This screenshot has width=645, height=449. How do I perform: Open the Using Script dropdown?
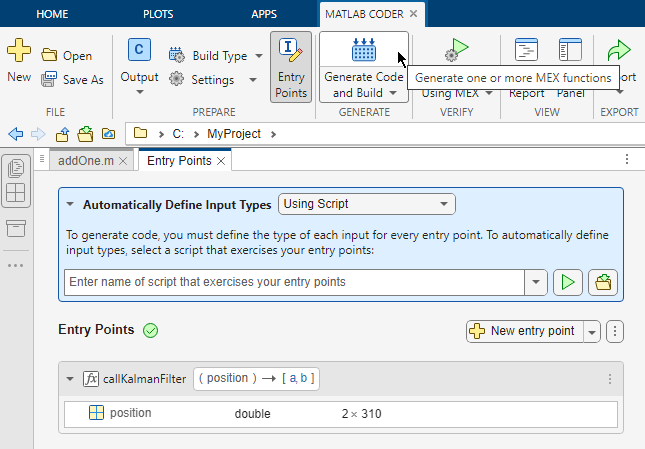tap(366, 204)
